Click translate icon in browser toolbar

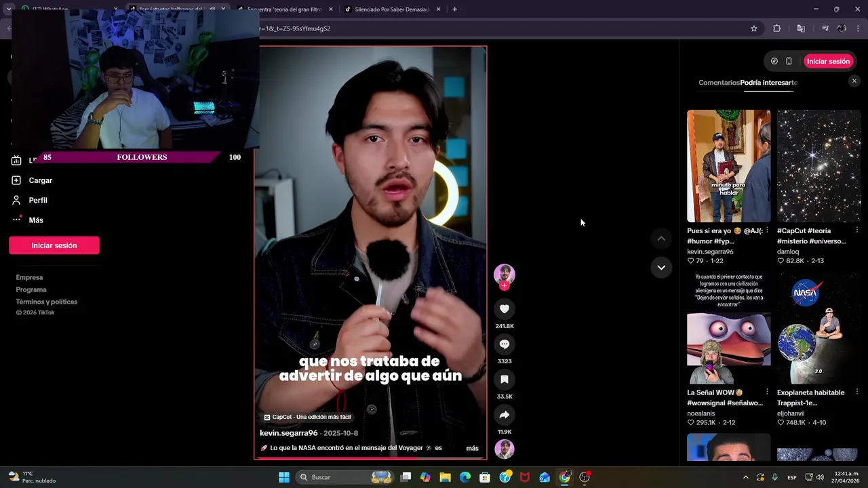pyautogui.click(x=801, y=28)
